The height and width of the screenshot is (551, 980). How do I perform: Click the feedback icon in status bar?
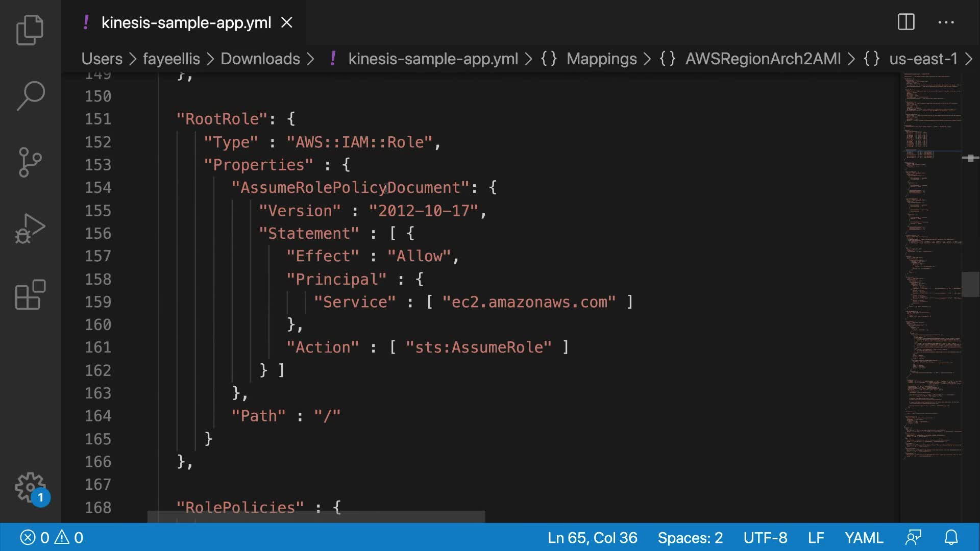pos(913,537)
